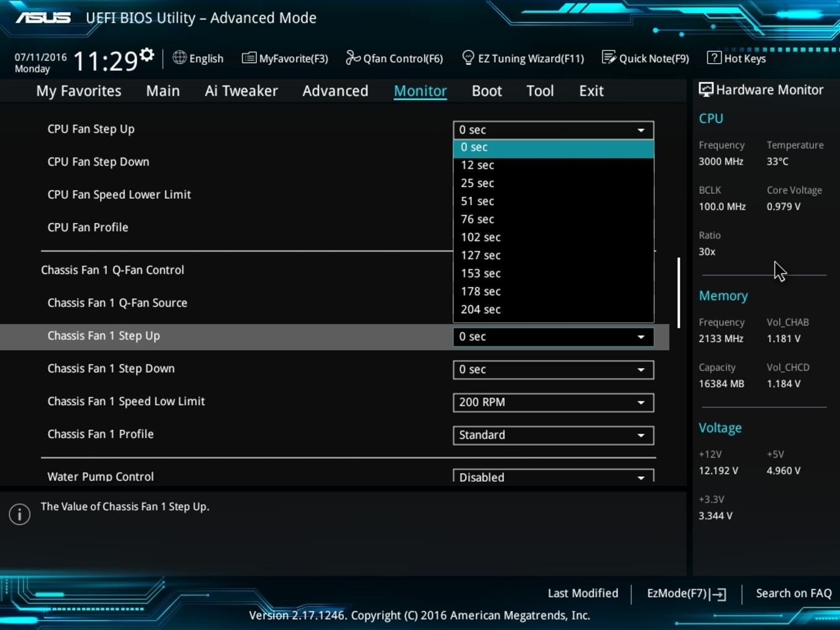Pick the 127 sec option
The height and width of the screenshot is (630, 840).
(553, 255)
